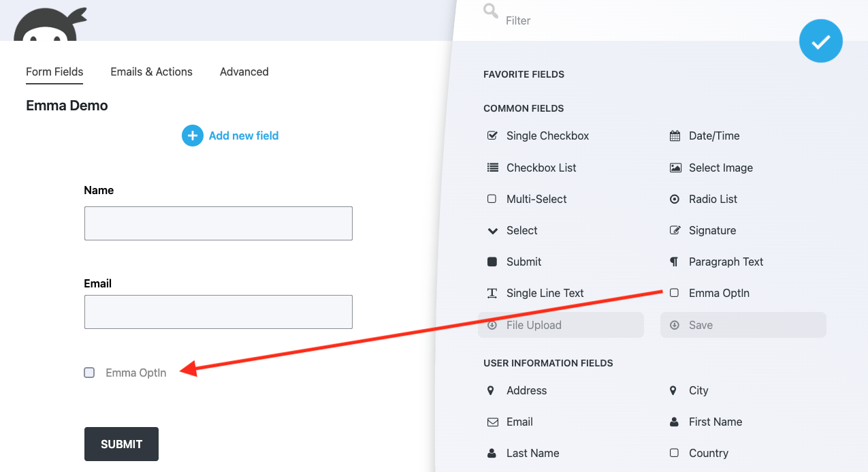Click the Name field label in form
This screenshot has height=472, width=868.
pyautogui.click(x=99, y=190)
